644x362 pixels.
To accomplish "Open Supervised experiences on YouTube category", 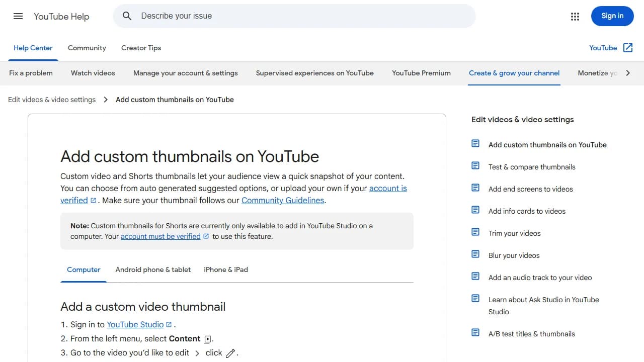I will (x=315, y=73).
